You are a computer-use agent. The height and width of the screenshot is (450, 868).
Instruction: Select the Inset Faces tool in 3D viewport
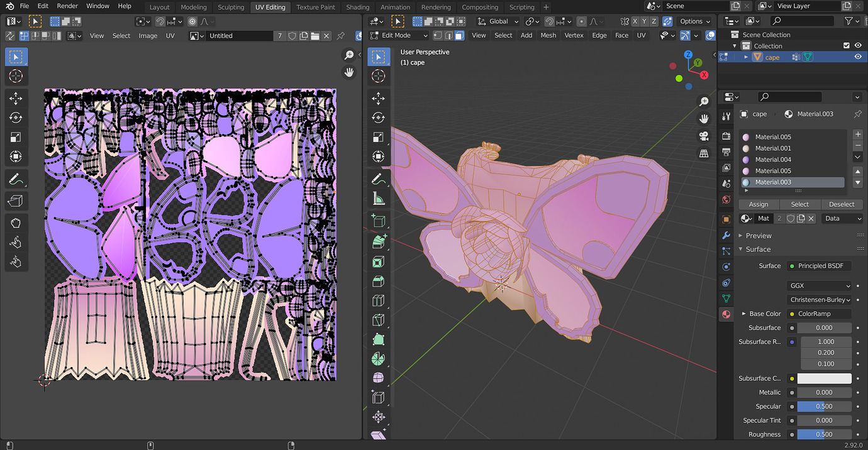(378, 261)
